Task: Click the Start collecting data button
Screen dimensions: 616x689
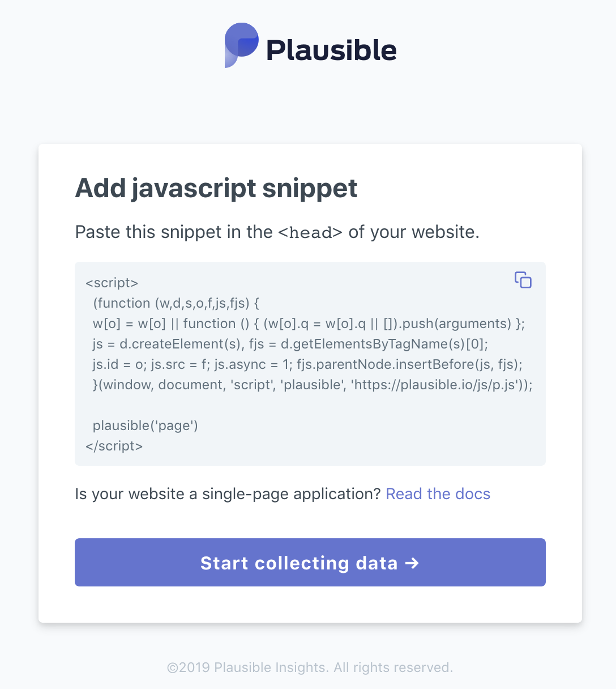Action: click(x=310, y=562)
